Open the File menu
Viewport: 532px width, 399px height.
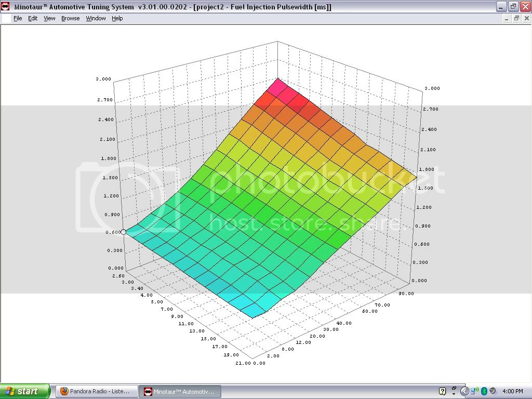tap(18, 18)
